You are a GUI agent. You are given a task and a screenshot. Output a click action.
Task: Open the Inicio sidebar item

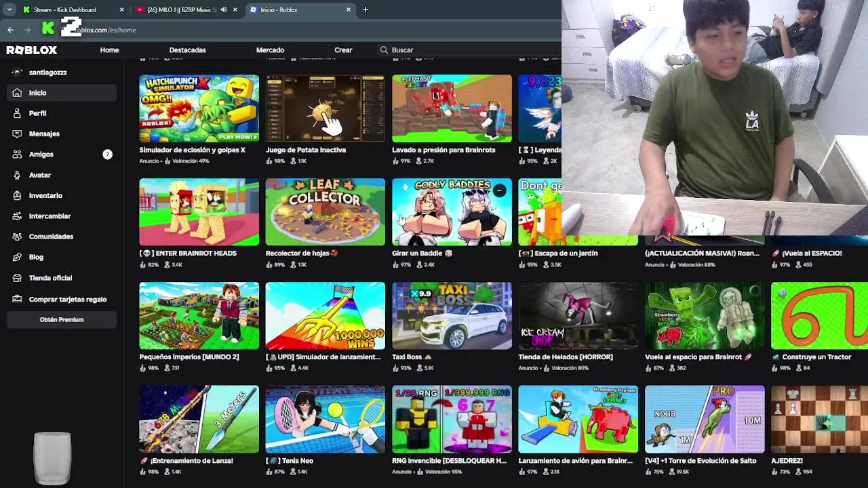[62, 93]
